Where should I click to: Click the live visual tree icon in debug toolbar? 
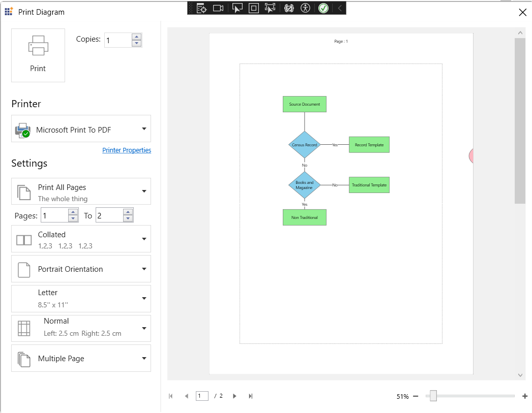(201, 8)
